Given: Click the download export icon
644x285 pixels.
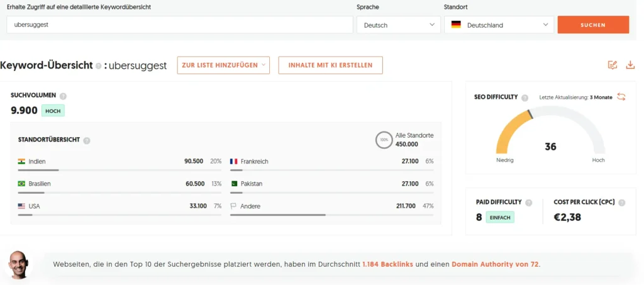Looking at the screenshot, I should (x=630, y=65).
